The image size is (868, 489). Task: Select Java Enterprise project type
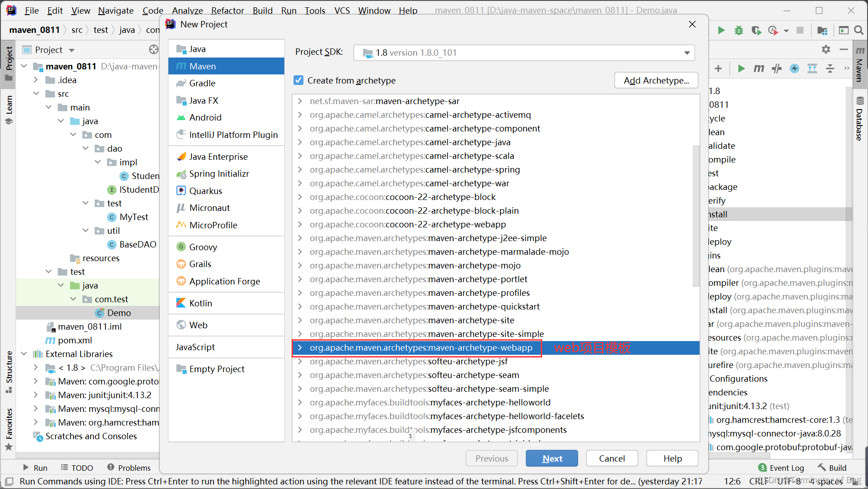click(226, 157)
